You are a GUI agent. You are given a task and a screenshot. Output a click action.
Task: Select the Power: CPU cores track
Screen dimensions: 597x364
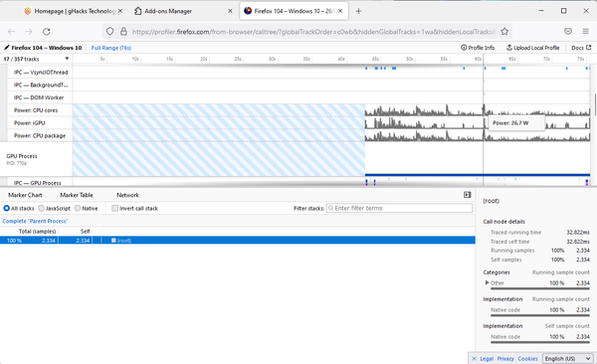pyautogui.click(x=36, y=110)
